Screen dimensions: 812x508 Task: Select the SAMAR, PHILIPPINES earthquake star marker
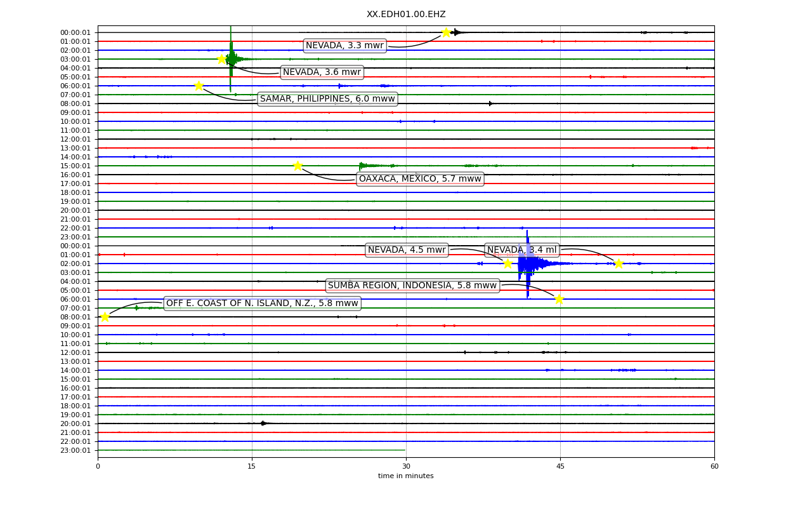[x=199, y=86]
